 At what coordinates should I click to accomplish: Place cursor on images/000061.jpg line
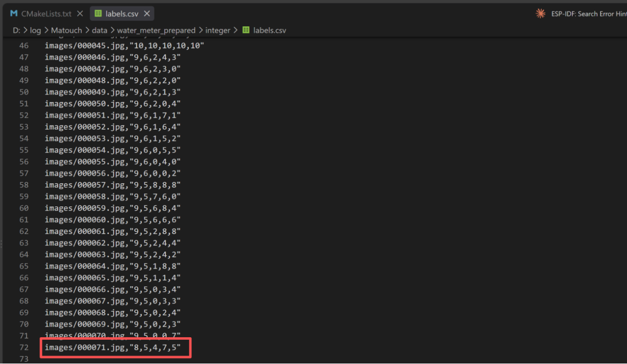pos(113,231)
